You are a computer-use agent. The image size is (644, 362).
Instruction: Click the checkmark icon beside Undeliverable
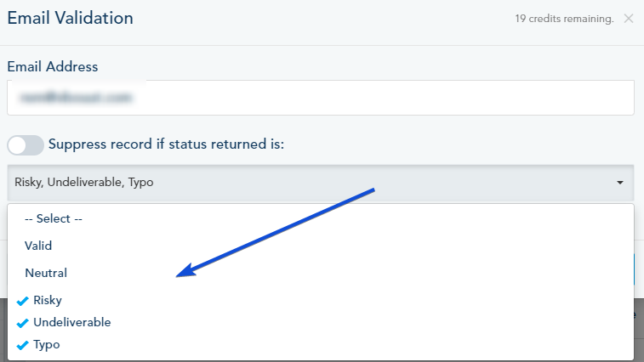22,323
